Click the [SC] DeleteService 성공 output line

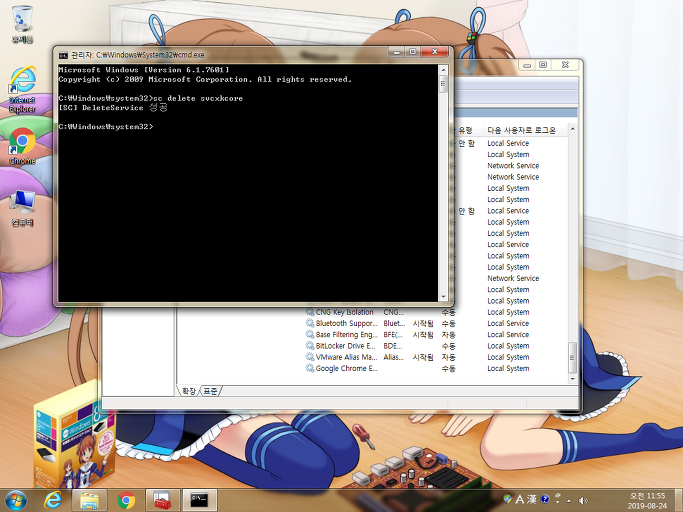click(113, 108)
